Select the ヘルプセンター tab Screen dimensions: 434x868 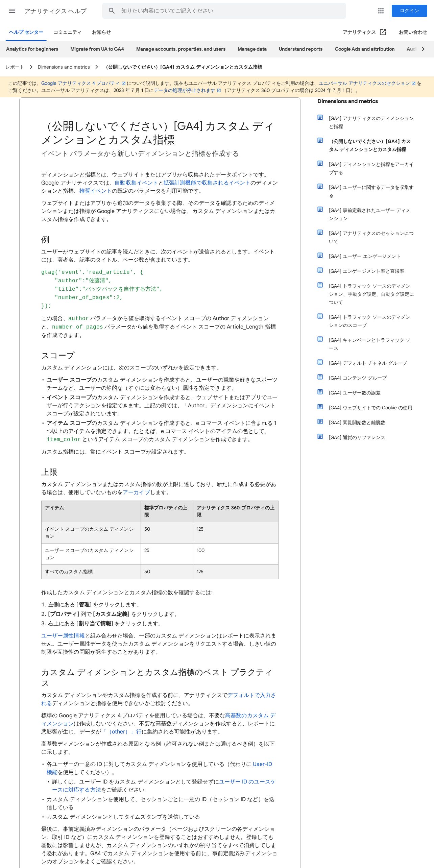[26, 32]
